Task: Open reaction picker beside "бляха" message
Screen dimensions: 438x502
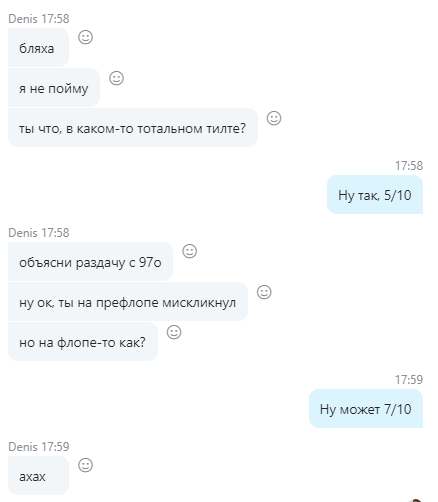Action: point(85,37)
